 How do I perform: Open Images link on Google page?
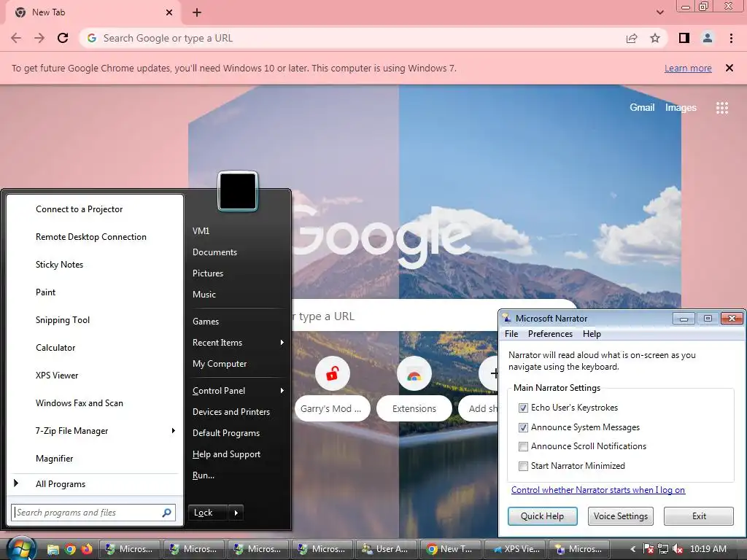681,108
